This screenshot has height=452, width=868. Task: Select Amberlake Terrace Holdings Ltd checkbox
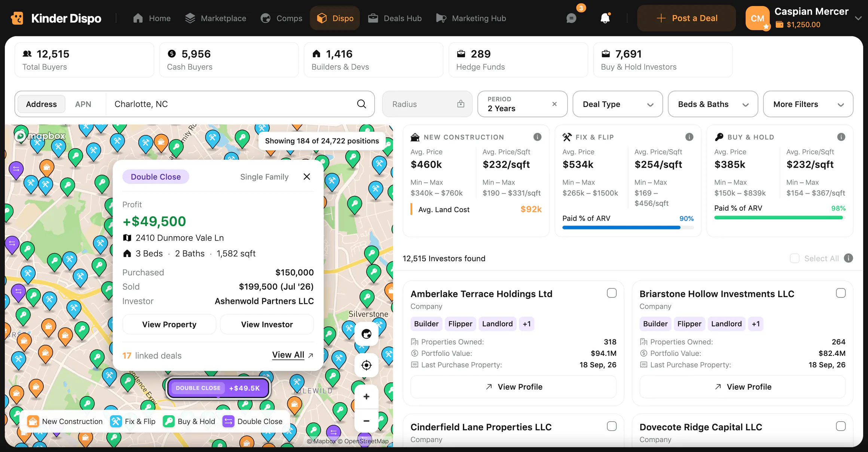point(612,293)
